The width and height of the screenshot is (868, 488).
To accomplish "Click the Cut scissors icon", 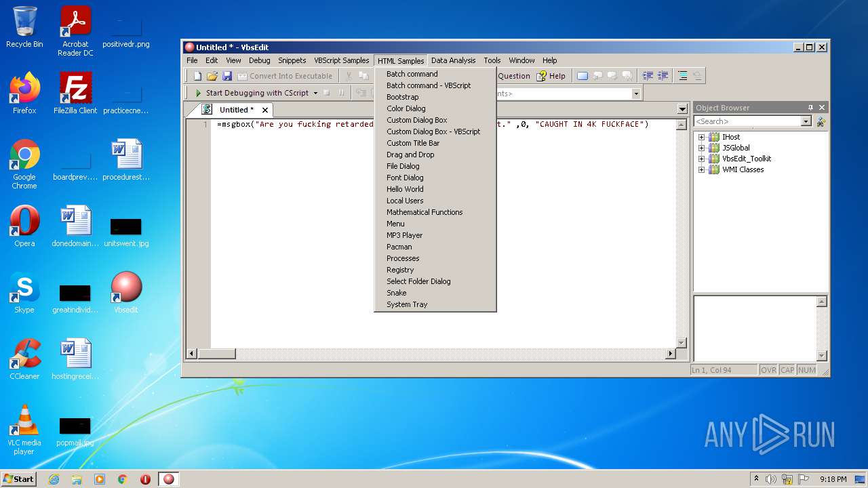I will (x=349, y=76).
